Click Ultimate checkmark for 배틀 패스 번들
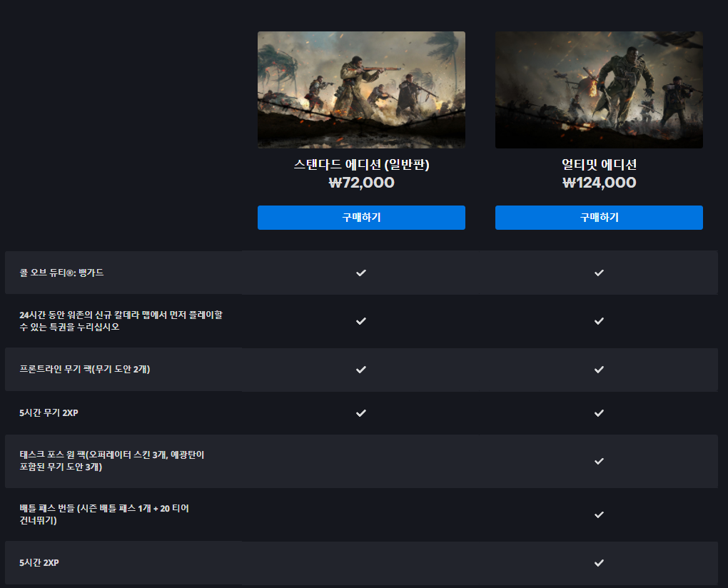728x588 pixels. (599, 514)
